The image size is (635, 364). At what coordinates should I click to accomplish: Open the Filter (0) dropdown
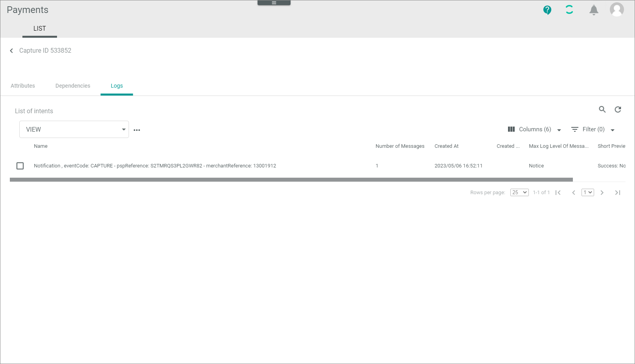[593, 129]
